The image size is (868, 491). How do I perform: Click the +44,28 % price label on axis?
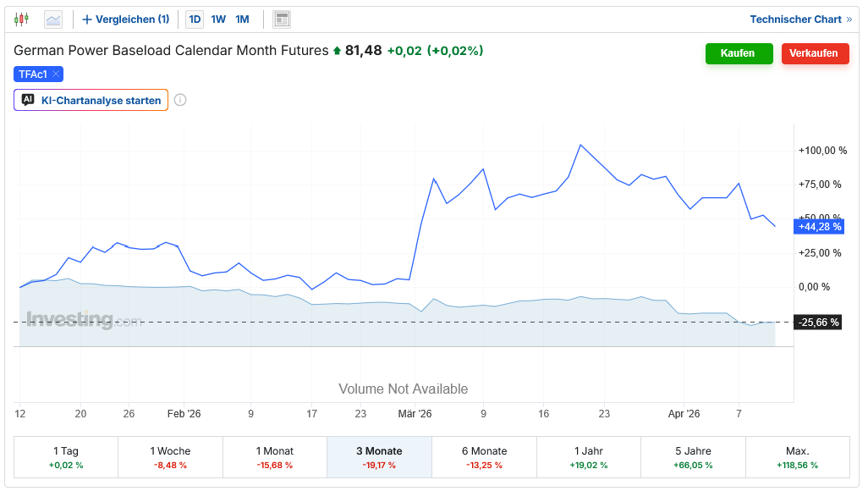(x=819, y=226)
